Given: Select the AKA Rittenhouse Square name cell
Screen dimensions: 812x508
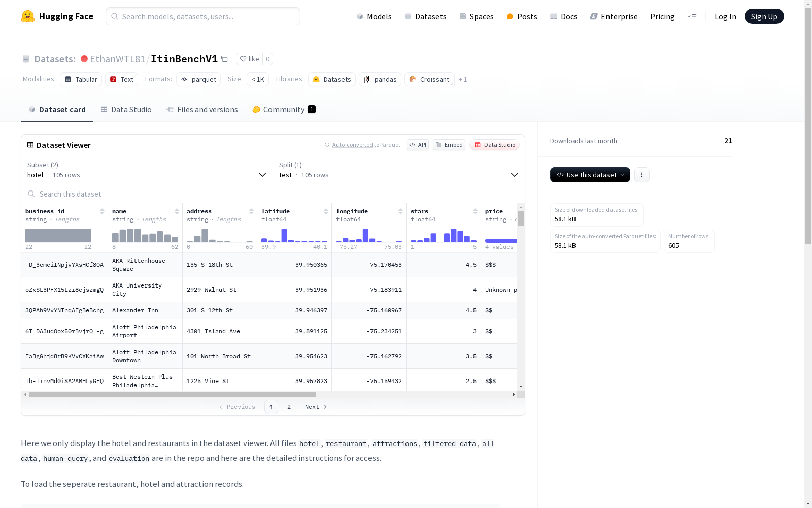Looking at the screenshot, I should (x=145, y=265).
